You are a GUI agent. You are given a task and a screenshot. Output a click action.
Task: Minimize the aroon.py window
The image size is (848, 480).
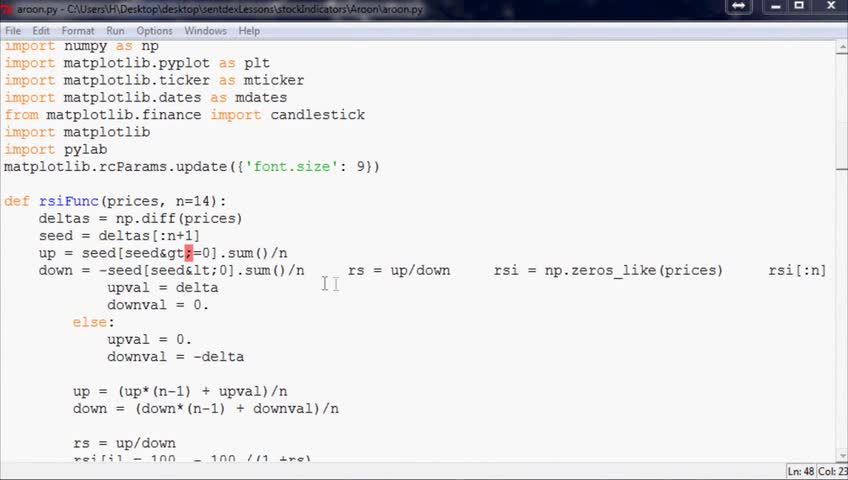776,6
